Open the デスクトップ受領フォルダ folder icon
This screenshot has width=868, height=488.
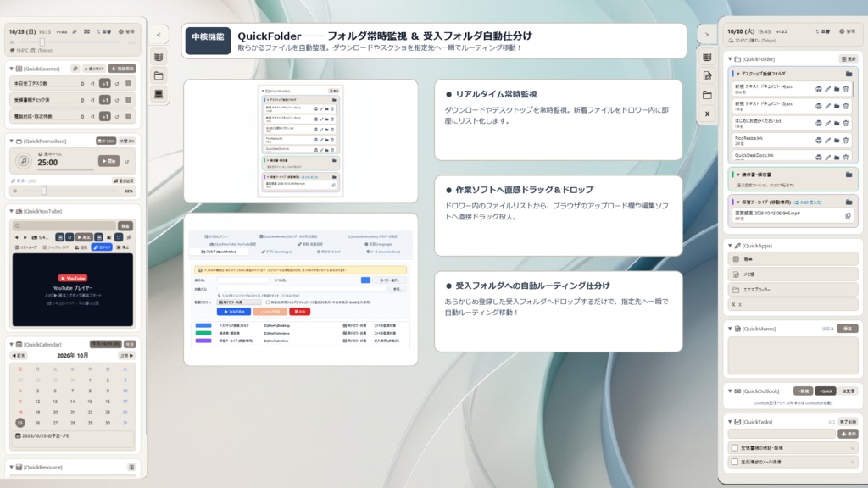(x=849, y=74)
